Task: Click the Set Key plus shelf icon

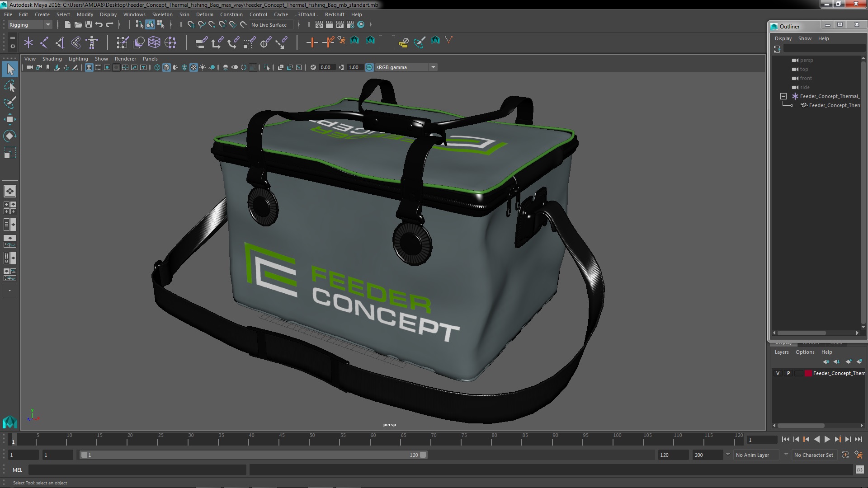Action: pos(312,43)
